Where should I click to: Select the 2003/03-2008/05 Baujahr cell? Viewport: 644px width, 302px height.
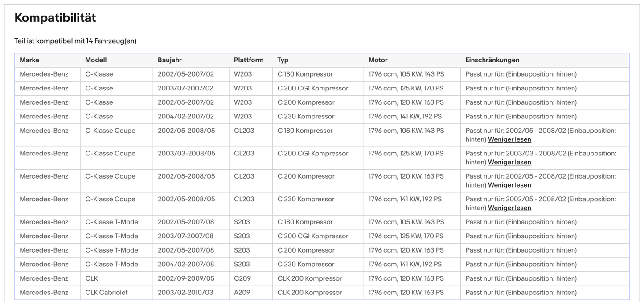tap(186, 154)
